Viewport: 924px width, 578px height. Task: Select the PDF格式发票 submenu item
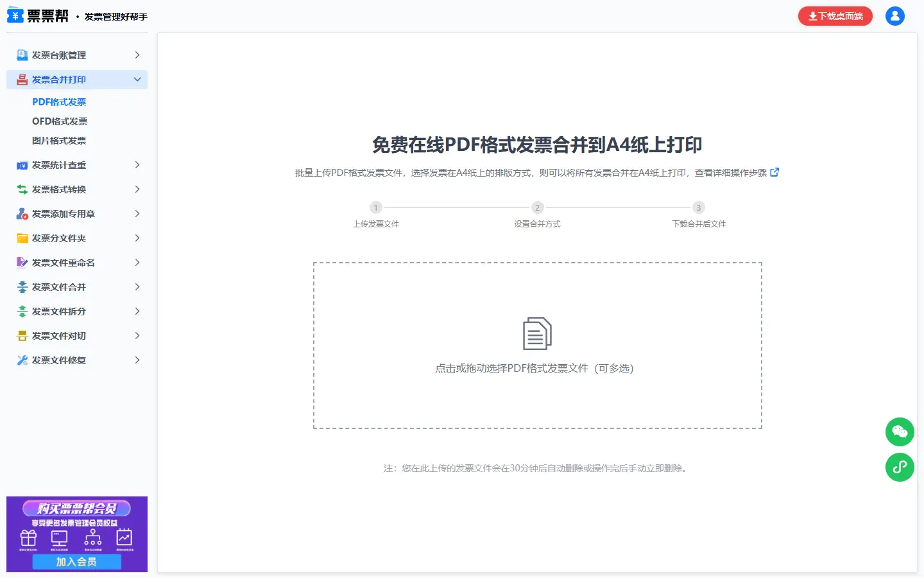(59, 102)
